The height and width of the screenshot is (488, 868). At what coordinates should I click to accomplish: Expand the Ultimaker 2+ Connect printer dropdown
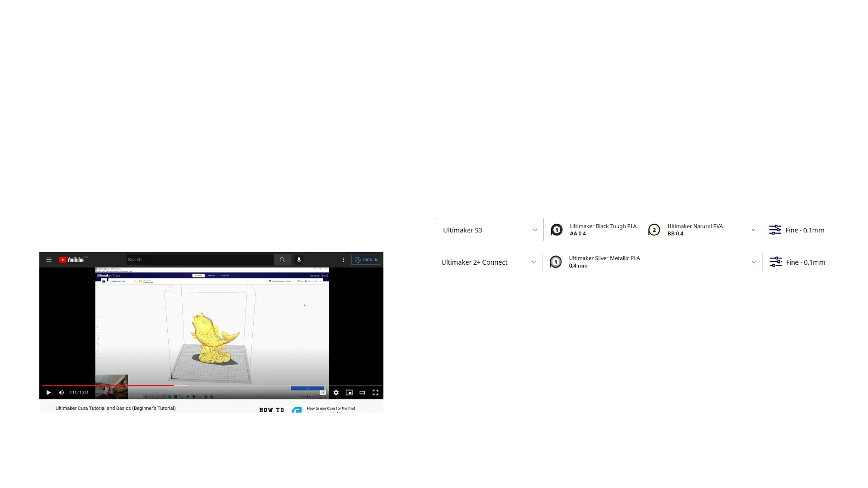[x=533, y=262]
